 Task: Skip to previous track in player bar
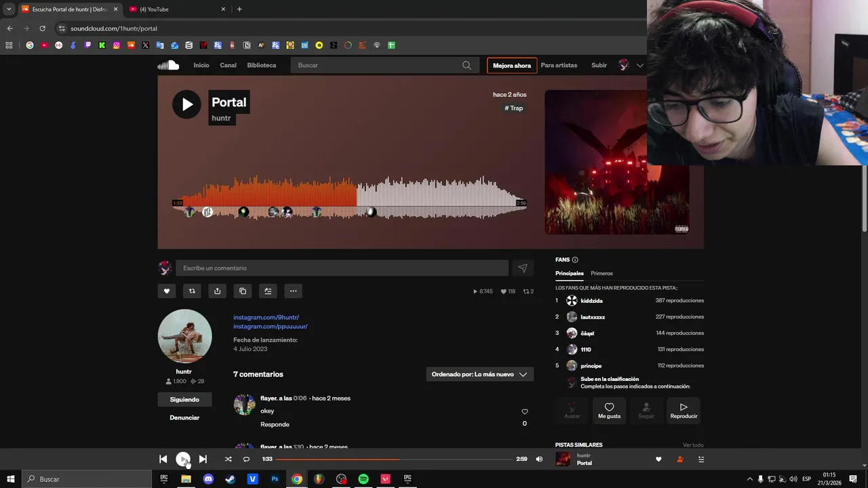coord(163,459)
